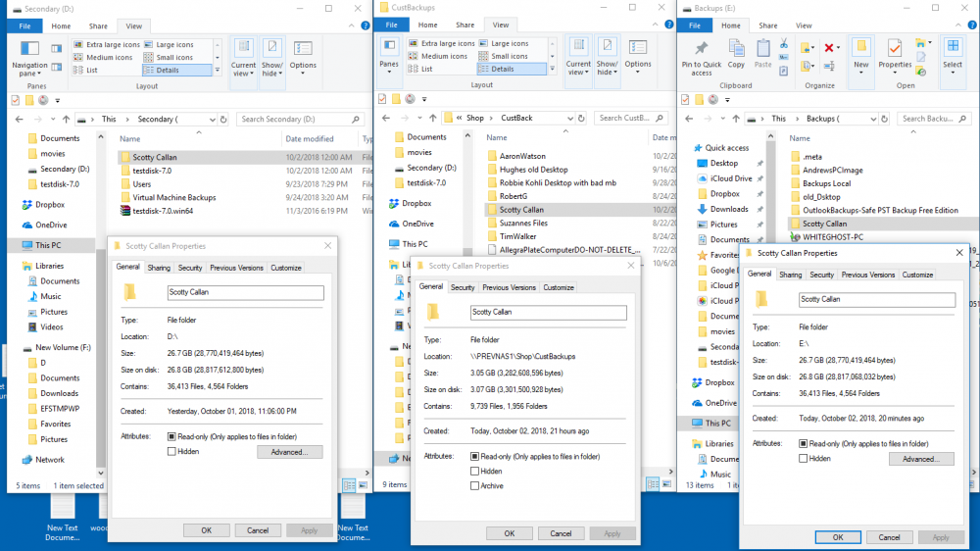The width and height of the screenshot is (980, 551).
Task: Expand the Select dropdown in Backups ribbon
Action: [x=953, y=56]
